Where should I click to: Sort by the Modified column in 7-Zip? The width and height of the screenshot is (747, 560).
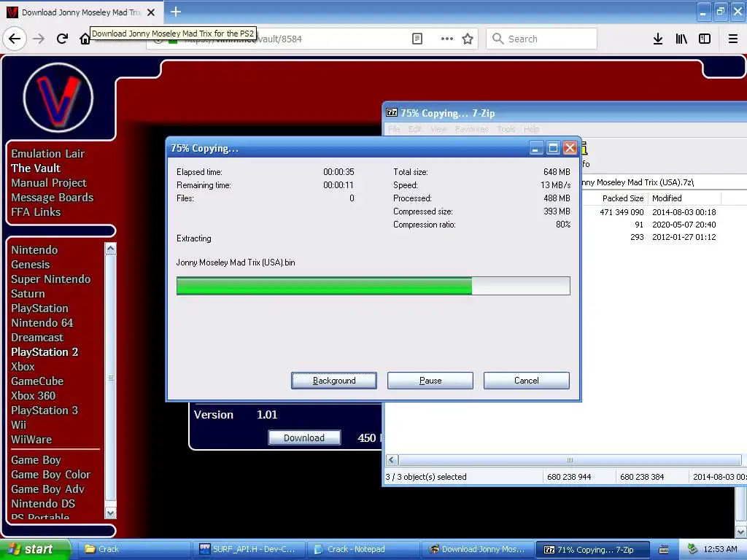684,198
